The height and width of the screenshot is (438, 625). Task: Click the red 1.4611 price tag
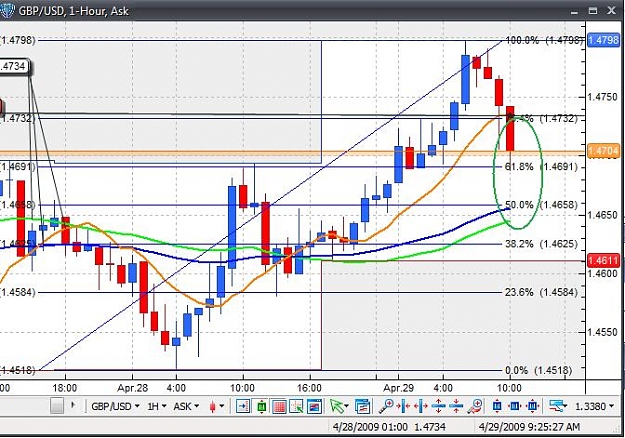click(x=603, y=261)
